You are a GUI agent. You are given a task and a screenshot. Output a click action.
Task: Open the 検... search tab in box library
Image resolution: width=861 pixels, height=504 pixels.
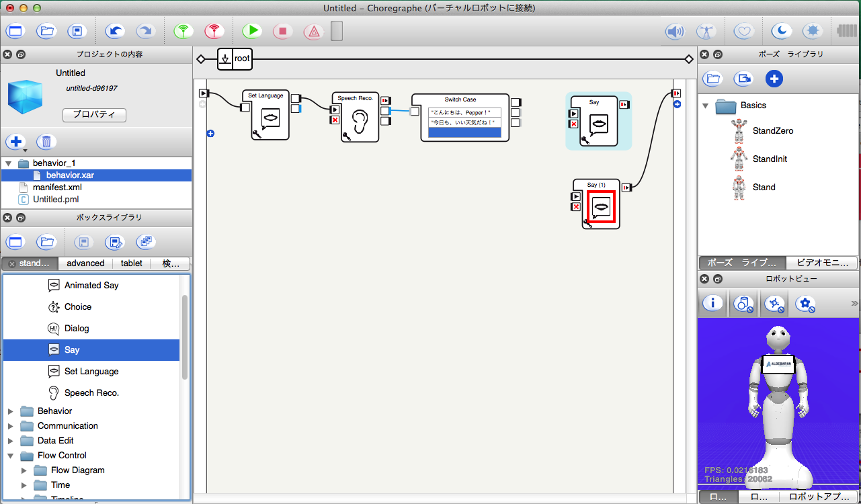tap(171, 263)
